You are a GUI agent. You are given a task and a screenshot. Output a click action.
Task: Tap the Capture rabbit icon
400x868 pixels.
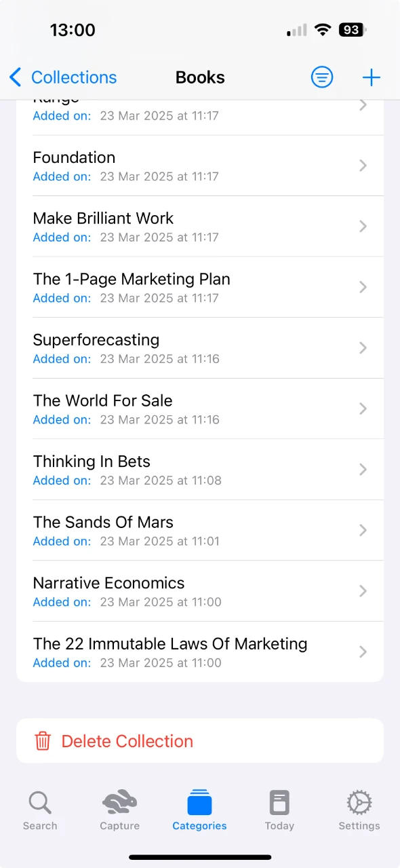pos(119,802)
